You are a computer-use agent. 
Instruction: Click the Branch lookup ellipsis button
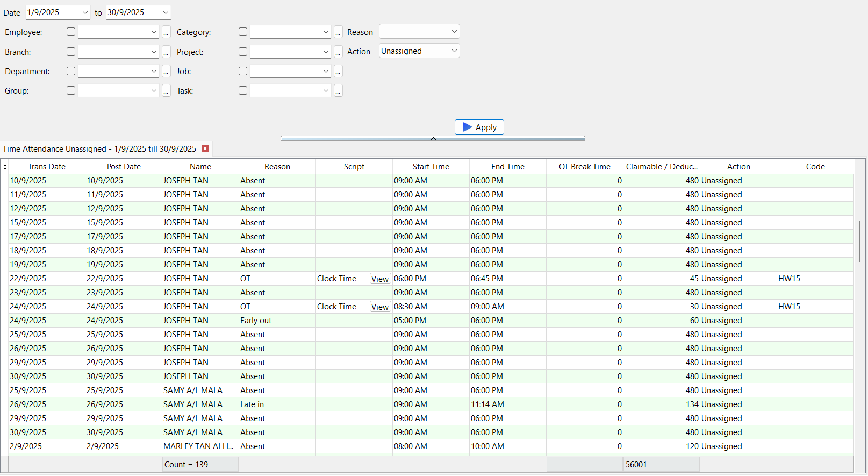click(166, 52)
